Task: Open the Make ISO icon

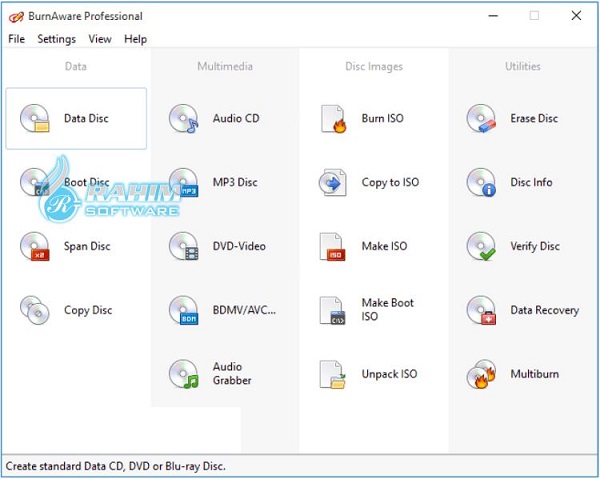Action: (333, 246)
